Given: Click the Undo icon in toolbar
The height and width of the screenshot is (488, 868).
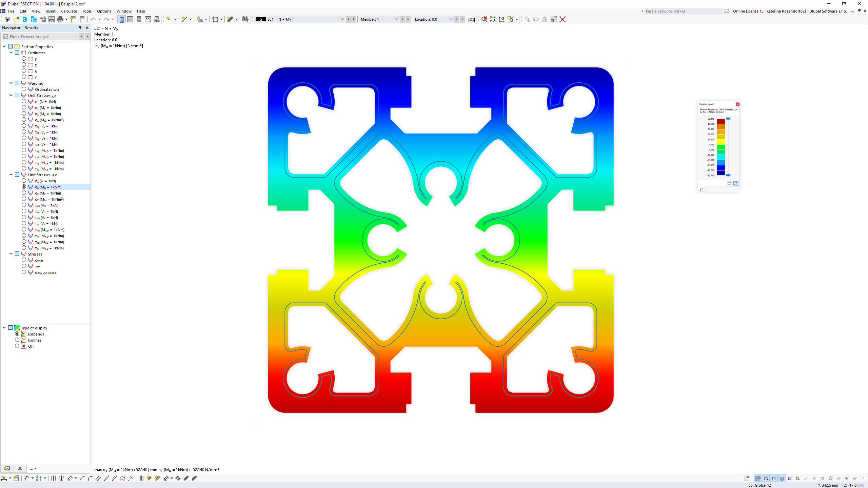Looking at the screenshot, I should click(x=95, y=19).
